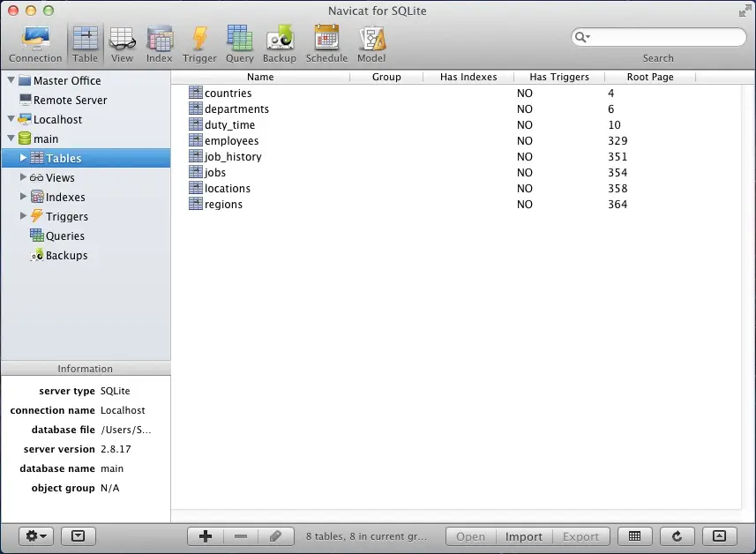756x554 pixels.
Task: Select Backups in the sidebar
Action: [x=66, y=255]
